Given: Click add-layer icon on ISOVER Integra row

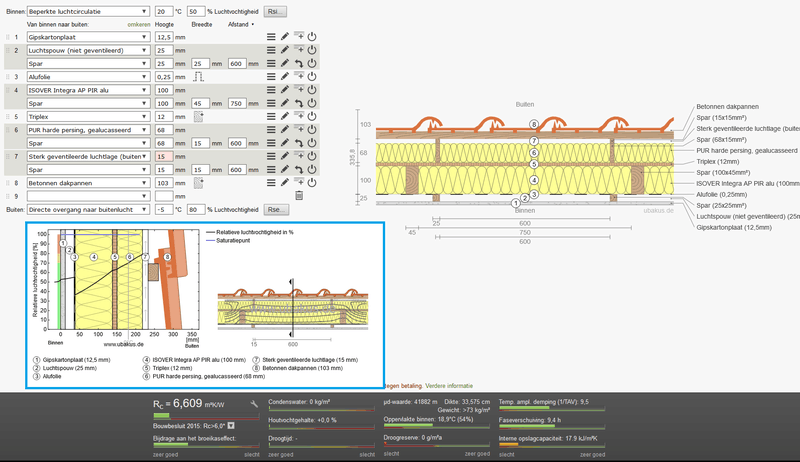Looking at the screenshot, I should click(298, 90).
